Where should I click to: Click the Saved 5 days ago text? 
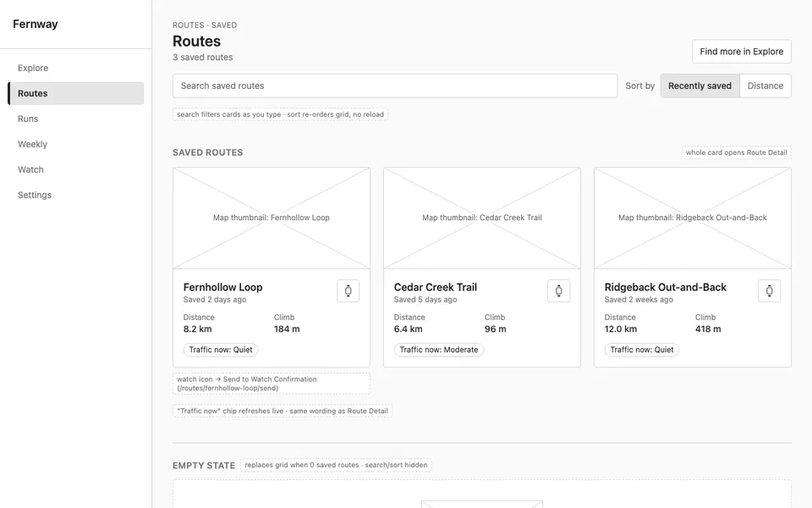(x=425, y=300)
